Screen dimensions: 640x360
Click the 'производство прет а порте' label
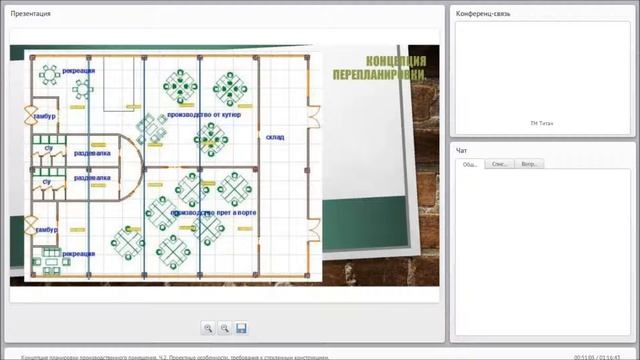pos(213,213)
